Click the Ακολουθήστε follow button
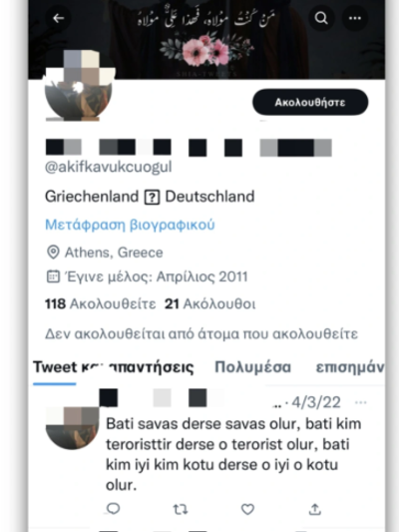The image size is (399, 532). pyautogui.click(x=310, y=102)
